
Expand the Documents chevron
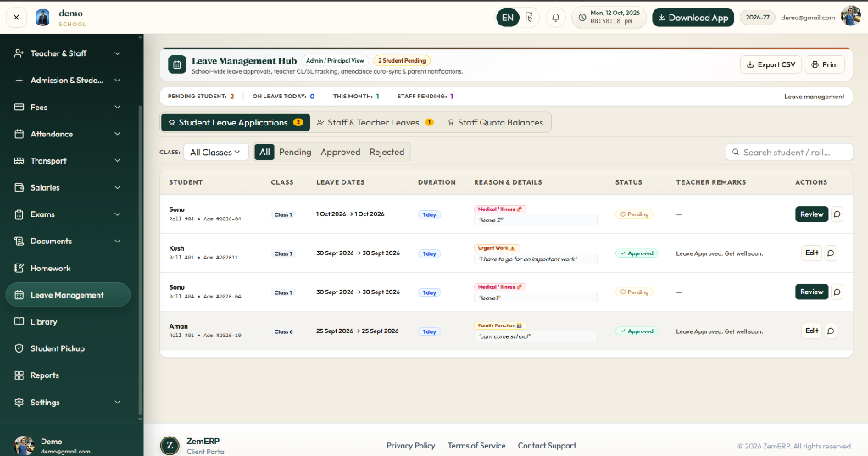117,242
